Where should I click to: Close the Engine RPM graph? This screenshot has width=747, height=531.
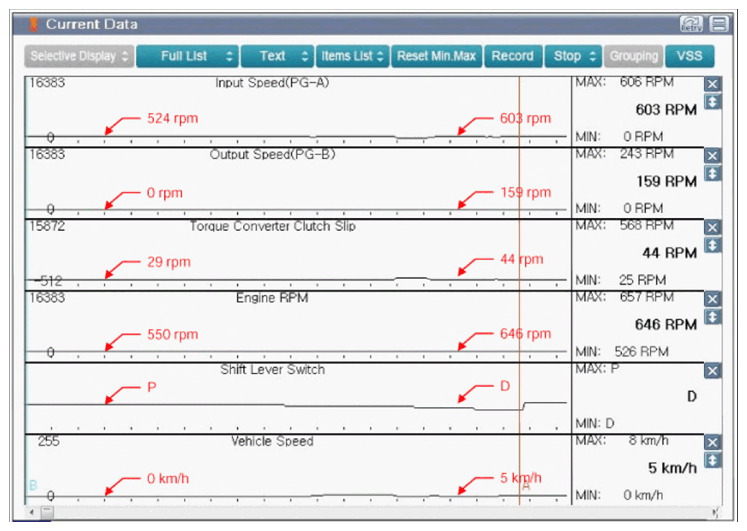[x=712, y=300]
